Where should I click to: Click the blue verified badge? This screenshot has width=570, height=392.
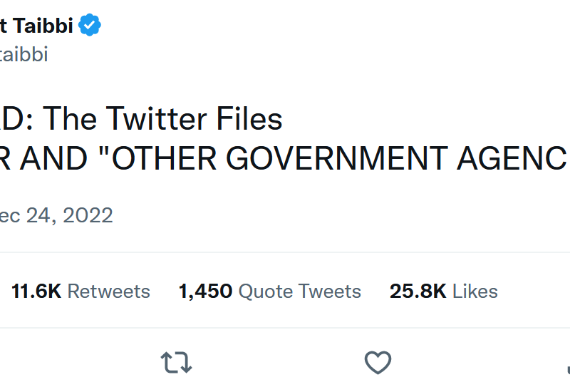tap(90, 26)
